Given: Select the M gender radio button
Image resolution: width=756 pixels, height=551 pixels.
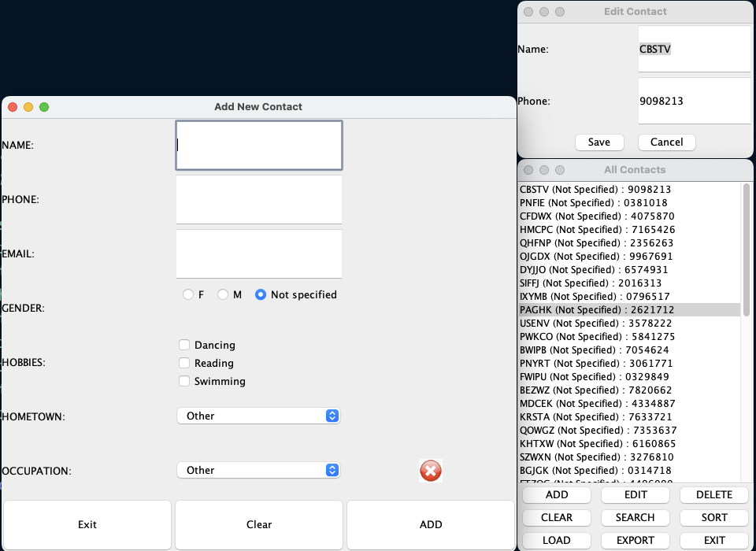Looking at the screenshot, I should [222, 294].
